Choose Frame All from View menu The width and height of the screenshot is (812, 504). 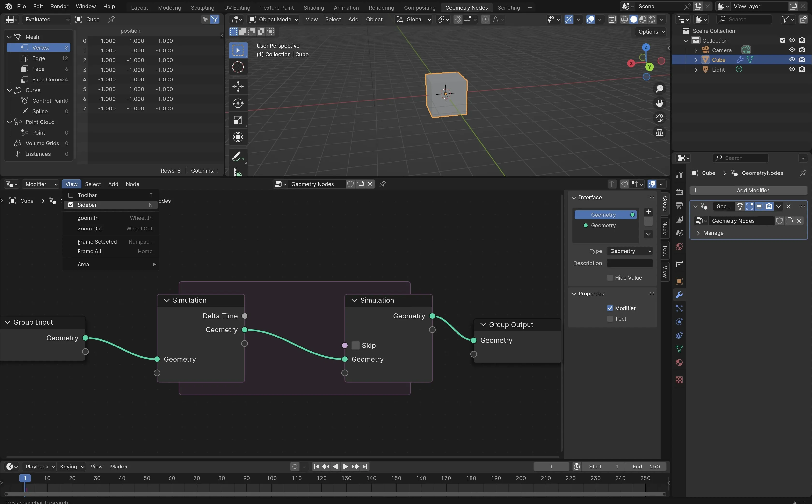89,251
